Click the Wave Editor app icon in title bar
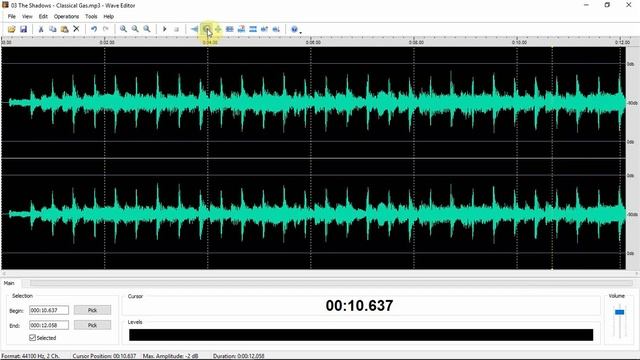This screenshot has width=640, height=360. coord(5,5)
